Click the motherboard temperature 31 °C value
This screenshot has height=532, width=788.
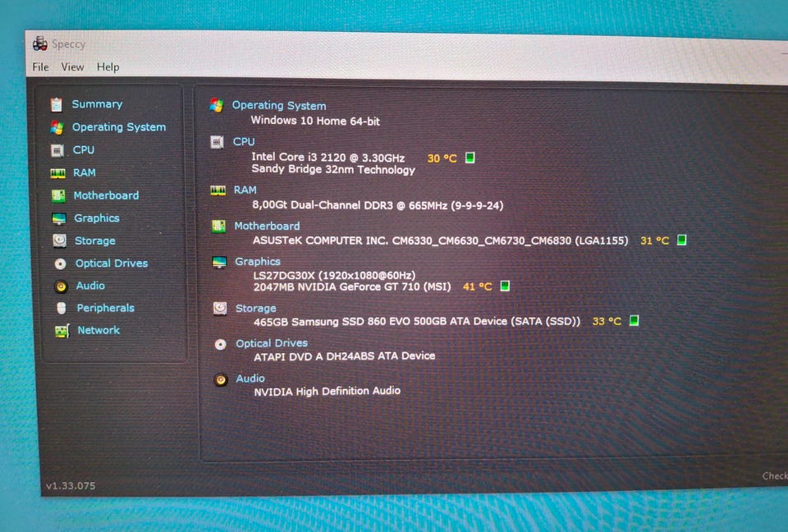[655, 241]
